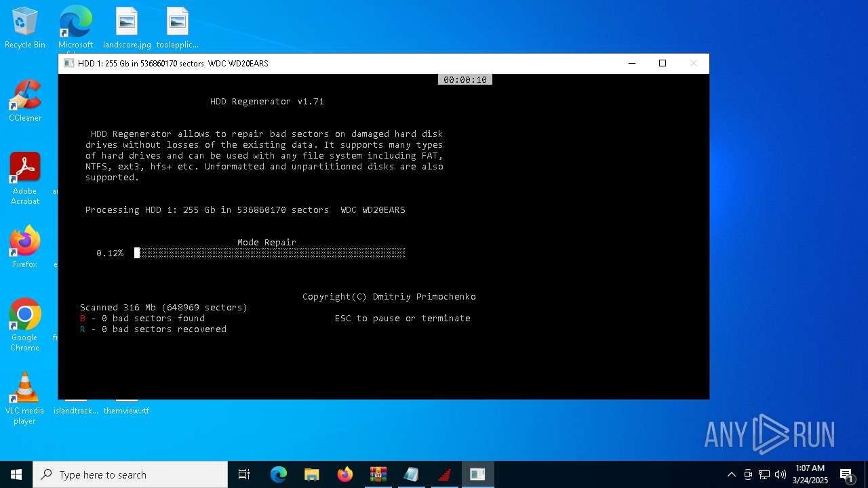Click 'ESC to pause or terminate' text
Image resolution: width=868 pixels, height=488 pixels.
tap(403, 319)
